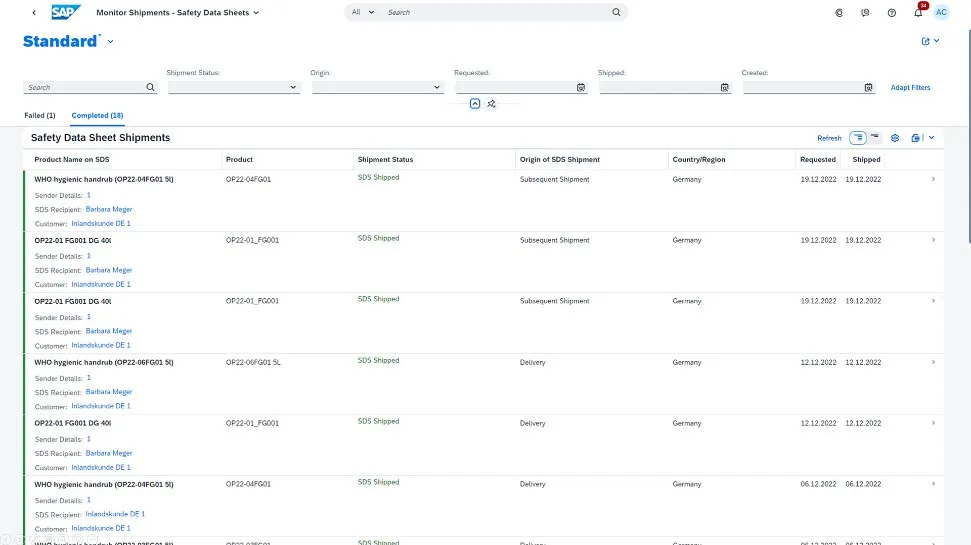Open the notifications bell
The width and height of the screenshot is (971, 545).
[x=918, y=13]
